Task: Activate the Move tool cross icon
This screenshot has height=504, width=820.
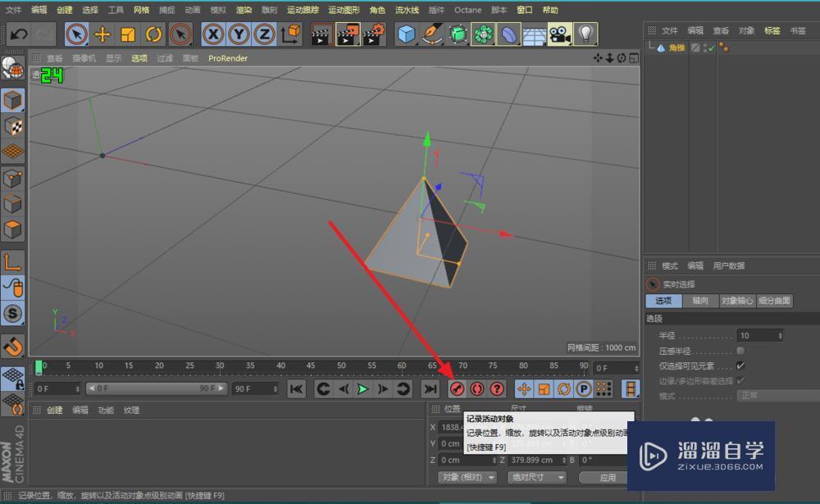Action: 102,34
